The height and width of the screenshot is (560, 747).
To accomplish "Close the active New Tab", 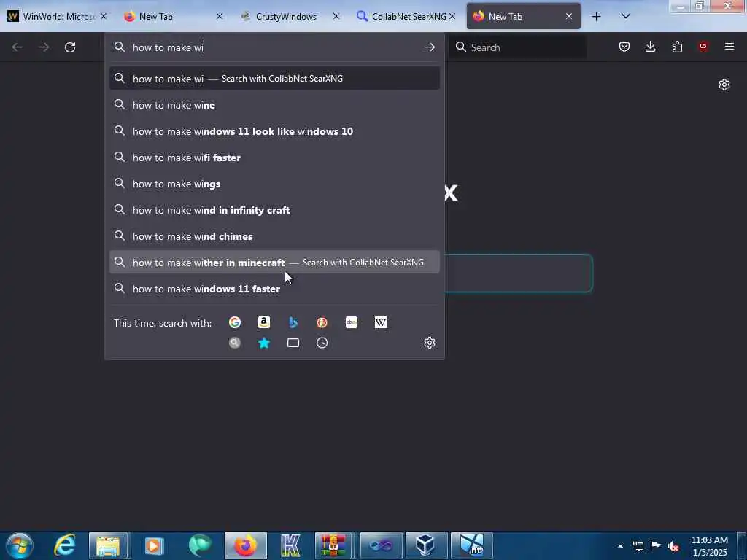I will tap(569, 17).
